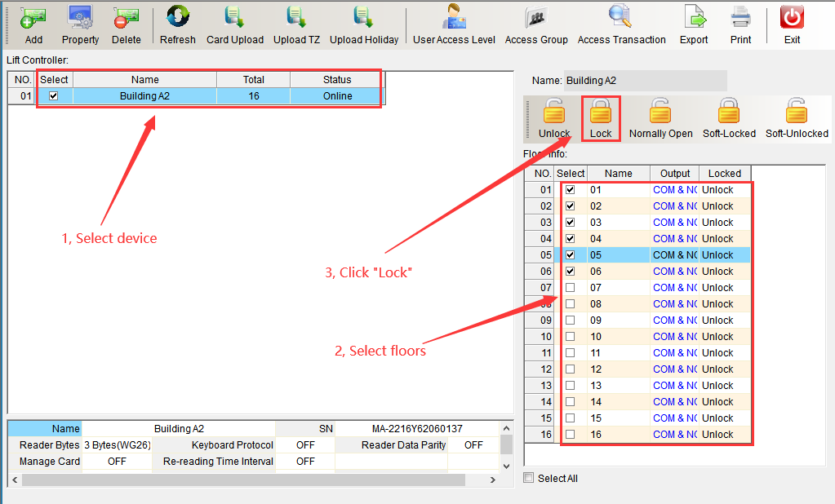
Task: Click the left arrow of horizontal scrollbar
Action: click(15, 480)
